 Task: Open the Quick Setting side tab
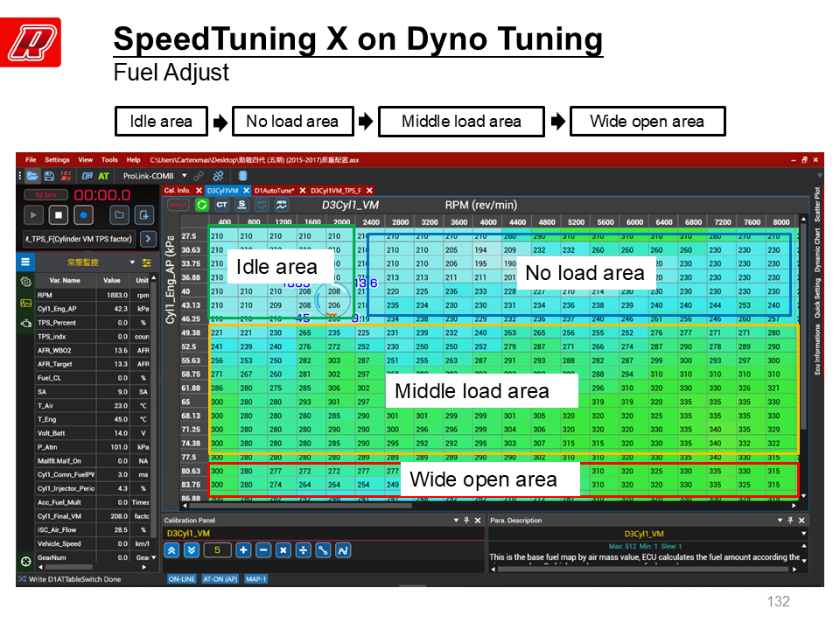[817, 298]
